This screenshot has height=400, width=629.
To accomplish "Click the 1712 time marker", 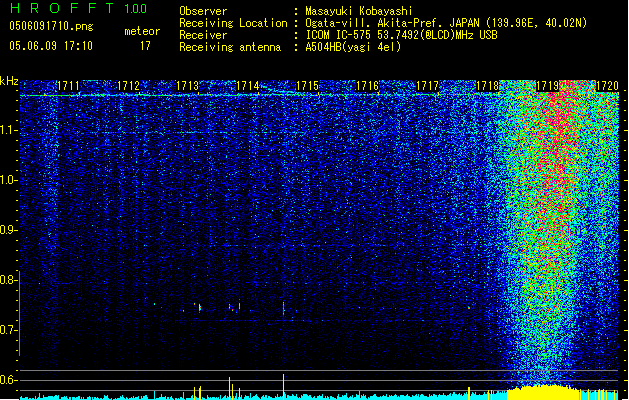I will (128, 86).
